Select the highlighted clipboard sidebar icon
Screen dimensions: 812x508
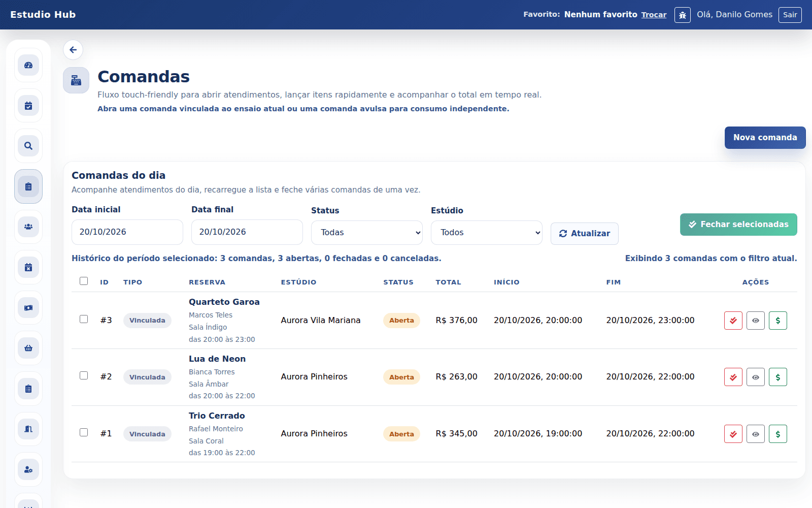tap(28, 186)
